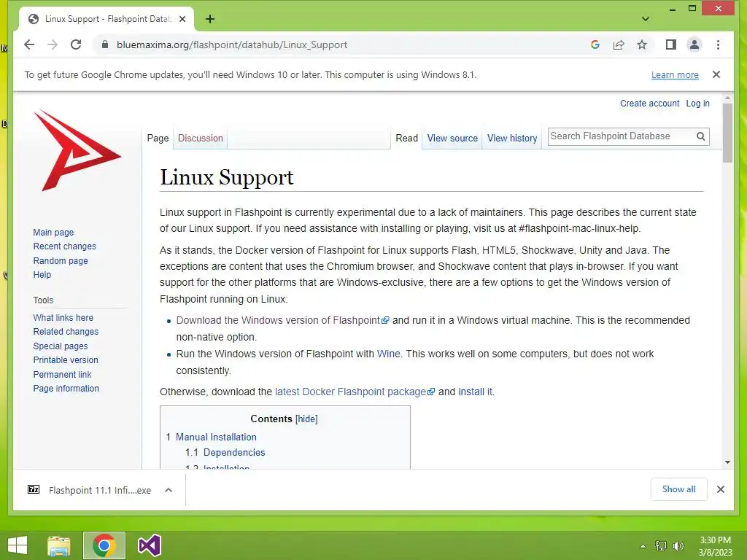This screenshot has width=747, height=560.
Task: Open latest Docker Flashpoint package link
Action: click(355, 392)
